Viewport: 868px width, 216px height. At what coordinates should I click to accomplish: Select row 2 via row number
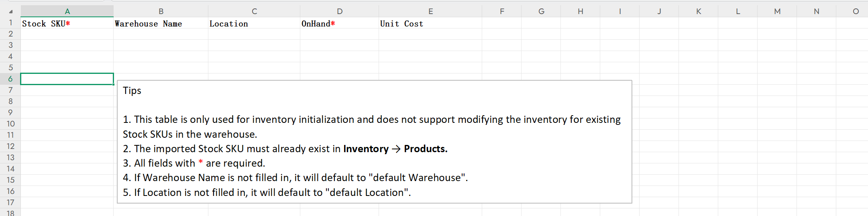click(10, 34)
